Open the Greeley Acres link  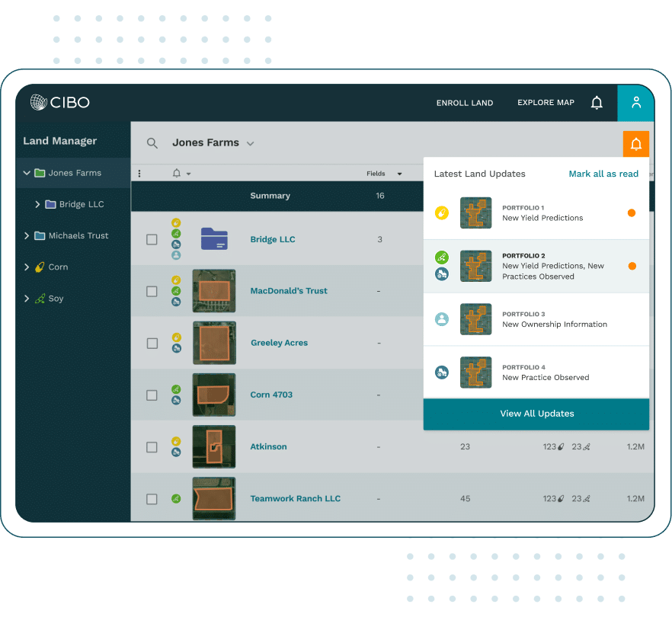pos(279,343)
